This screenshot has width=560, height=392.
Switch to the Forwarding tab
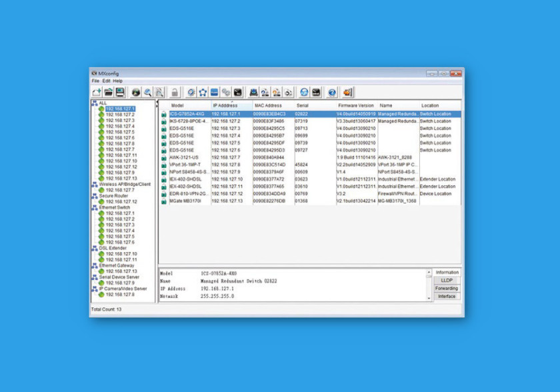point(447,289)
